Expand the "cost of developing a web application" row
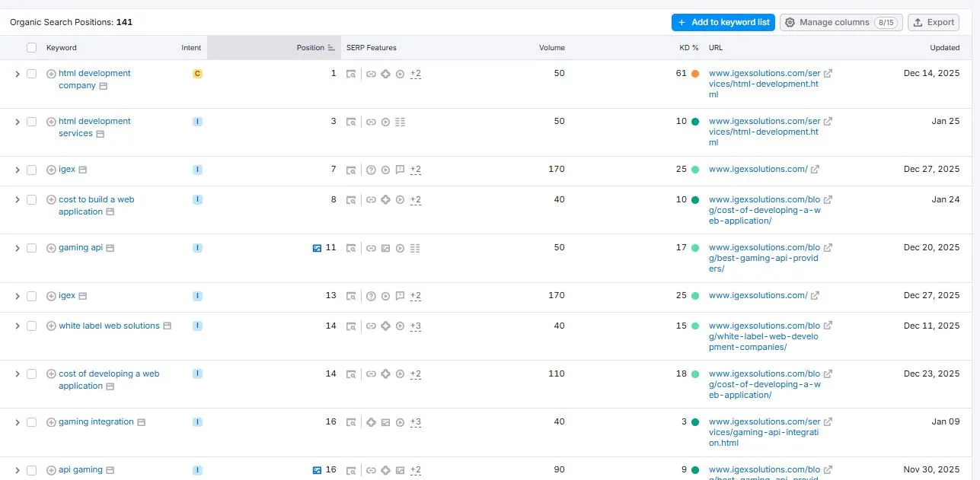 click(17, 374)
